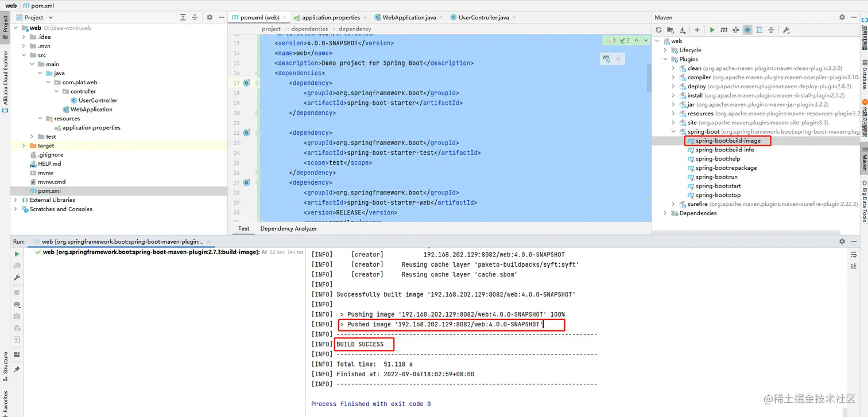Image resolution: width=868 pixels, height=417 pixels.
Task: Stop the running process
Action: pos(17,293)
